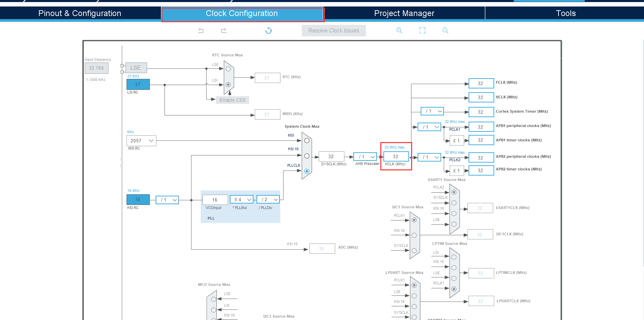Viewport: 644px width, 320px height.
Task: Switch to the Project Manager tab
Action: [x=404, y=13]
